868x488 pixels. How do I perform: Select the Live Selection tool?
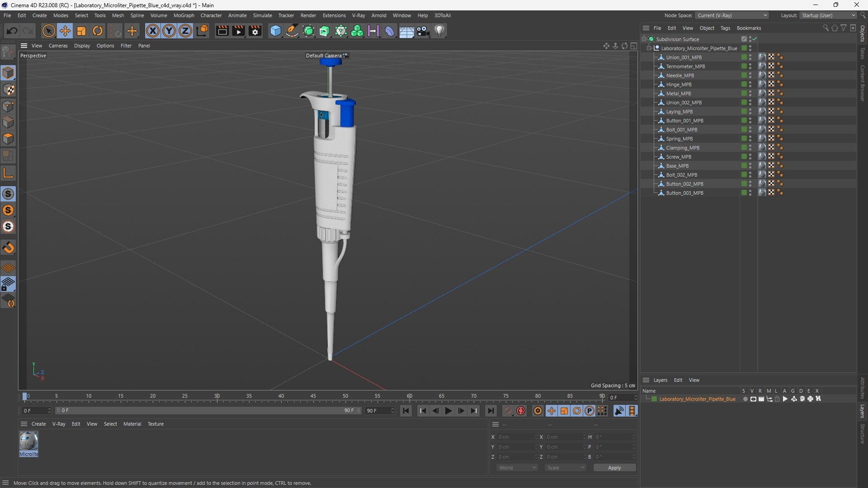[48, 31]
